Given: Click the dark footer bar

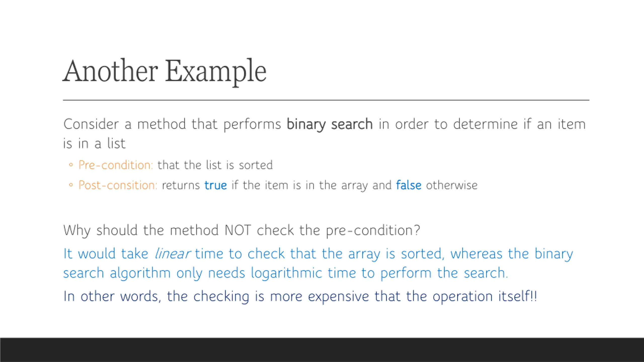Looking at the screenshot, I should coord(322,350).
